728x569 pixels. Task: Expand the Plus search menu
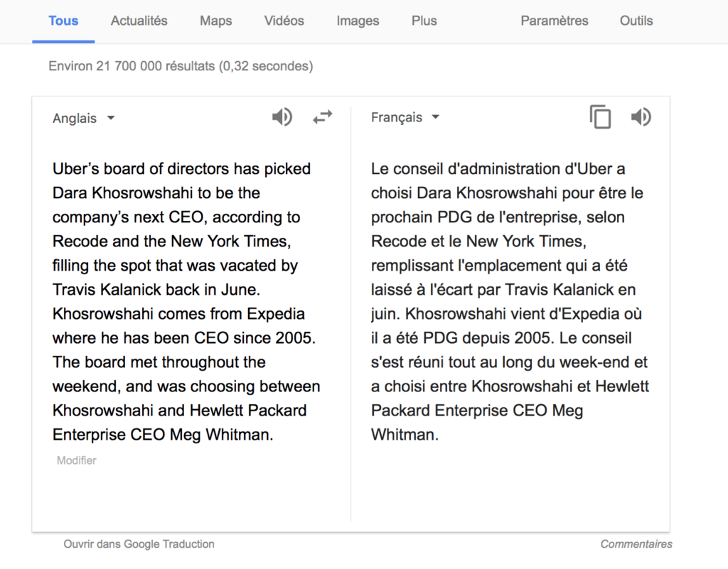point(424,21)
